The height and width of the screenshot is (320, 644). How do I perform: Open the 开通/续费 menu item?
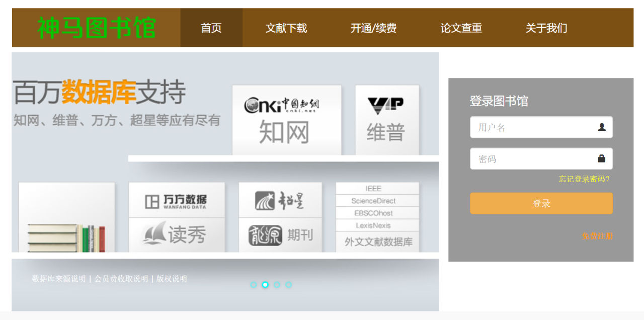[x=373, y=28]
